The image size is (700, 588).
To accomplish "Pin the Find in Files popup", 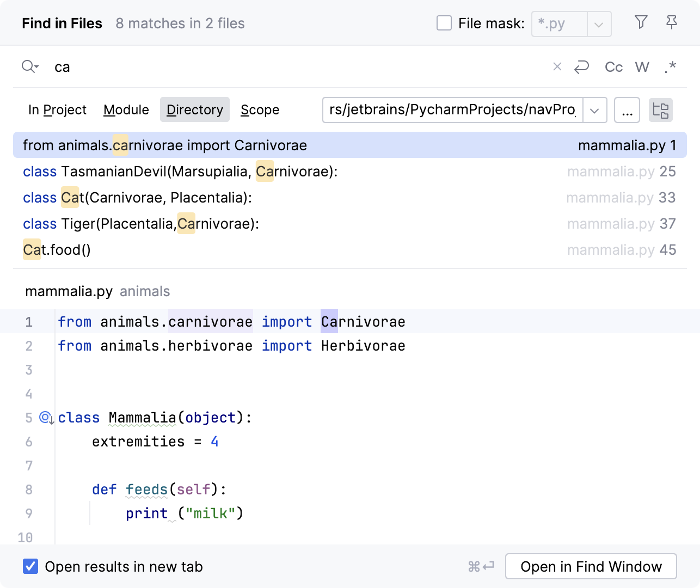I will [x=671, y=23].
